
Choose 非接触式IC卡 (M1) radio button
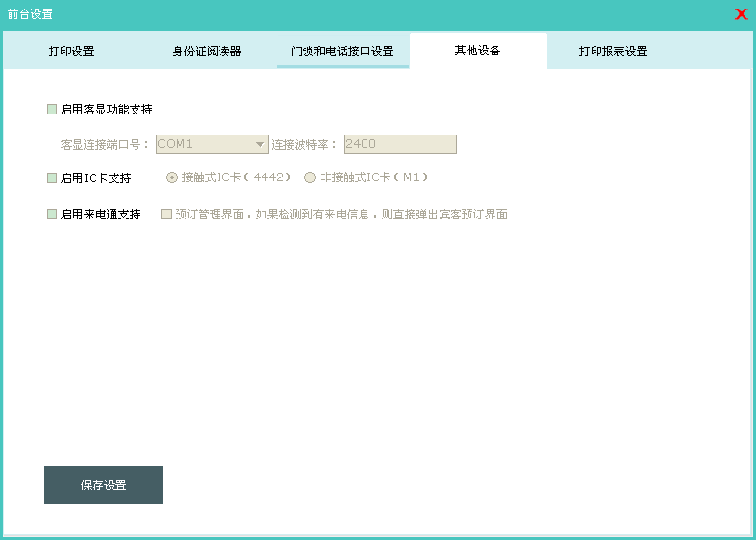pyautogui.click(x=310, y=177)
